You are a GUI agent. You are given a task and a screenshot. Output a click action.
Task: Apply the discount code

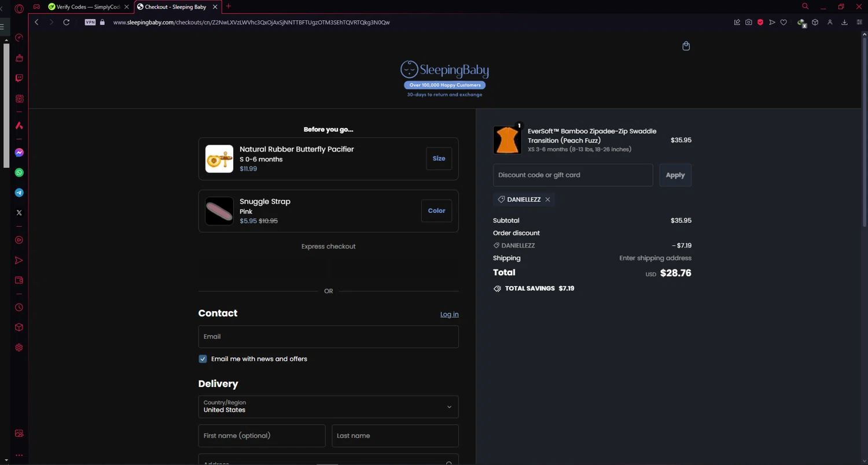click(675, 175)
